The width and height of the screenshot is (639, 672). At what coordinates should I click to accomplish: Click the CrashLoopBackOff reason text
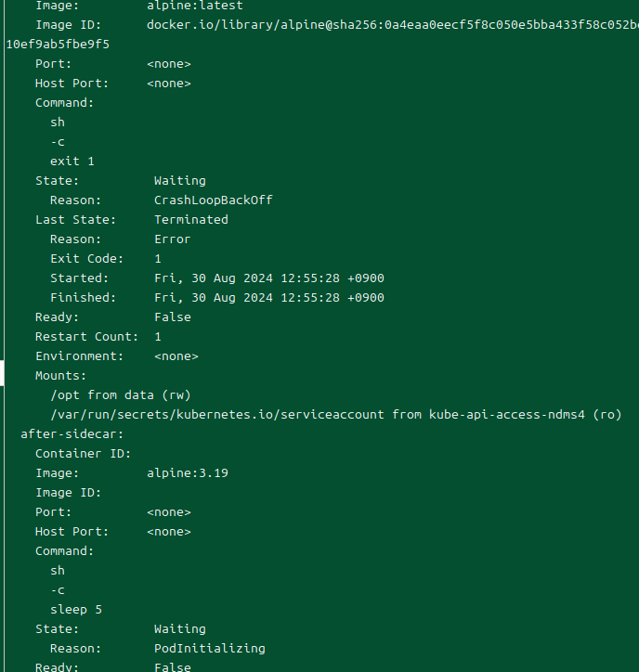213,200
